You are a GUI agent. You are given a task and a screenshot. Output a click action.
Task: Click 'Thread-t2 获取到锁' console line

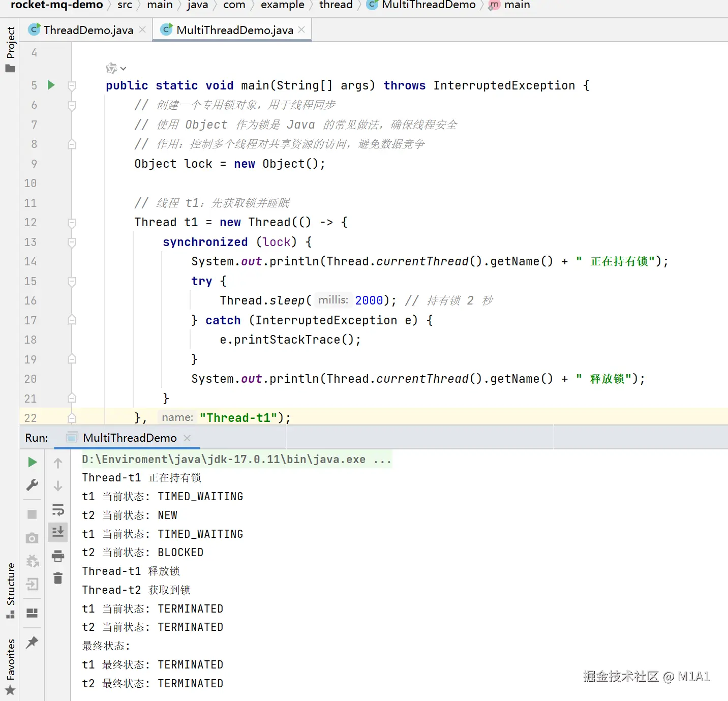click(x=136, y=590)
